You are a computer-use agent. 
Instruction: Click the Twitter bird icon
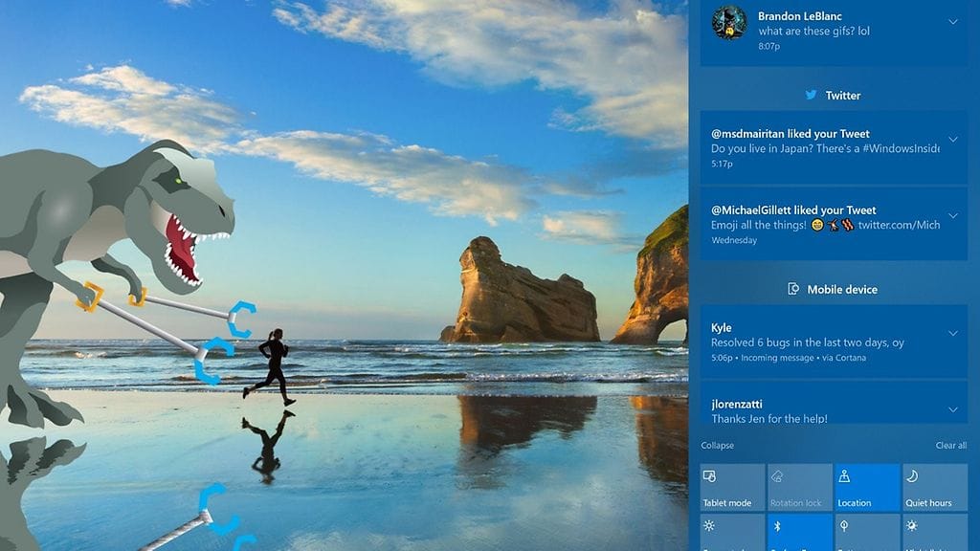(811, 95)
